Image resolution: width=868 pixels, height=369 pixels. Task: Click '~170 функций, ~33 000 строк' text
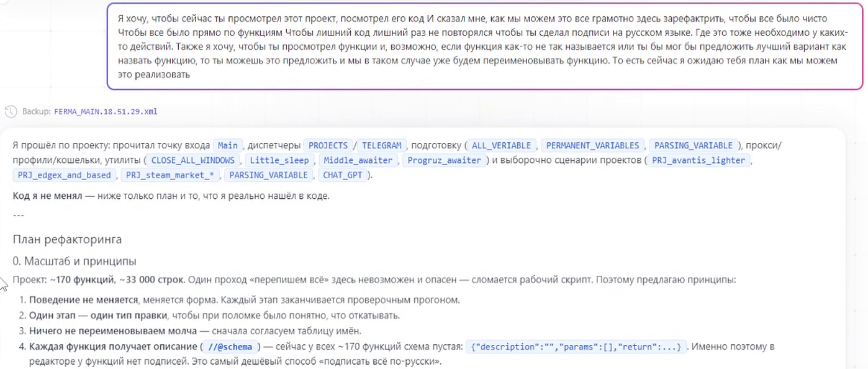[117, 280]
